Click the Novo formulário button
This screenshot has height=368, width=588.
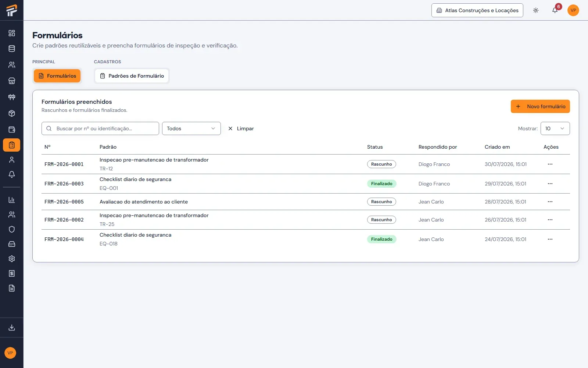(x=540, y=106)
